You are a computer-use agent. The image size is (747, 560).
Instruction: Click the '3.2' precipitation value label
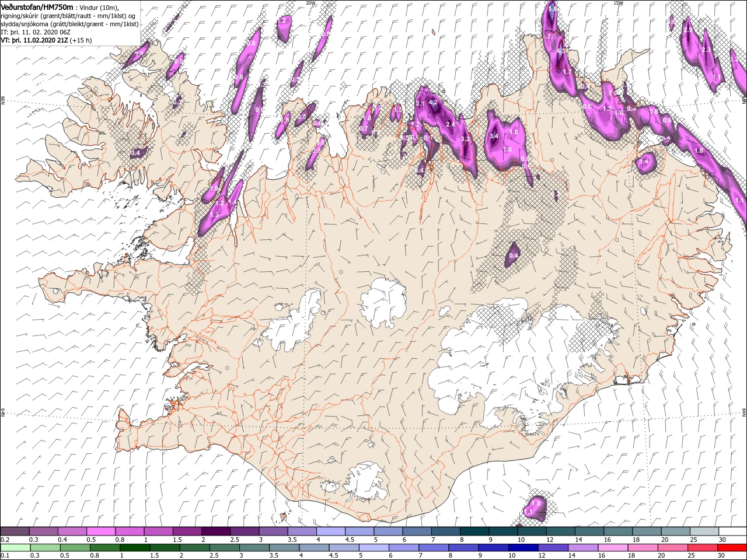(465, 139)
